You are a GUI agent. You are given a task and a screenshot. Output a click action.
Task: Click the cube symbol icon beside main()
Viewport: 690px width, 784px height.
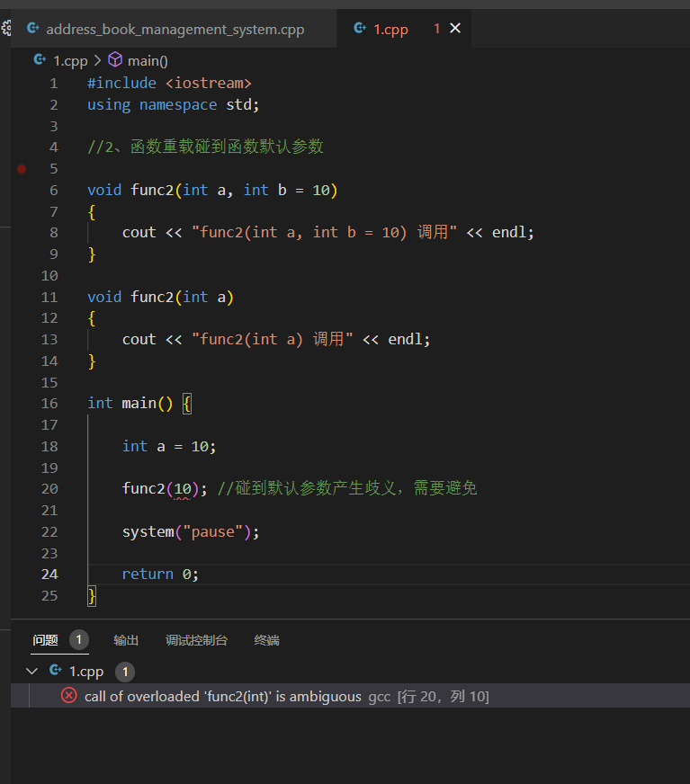(115, 60)
